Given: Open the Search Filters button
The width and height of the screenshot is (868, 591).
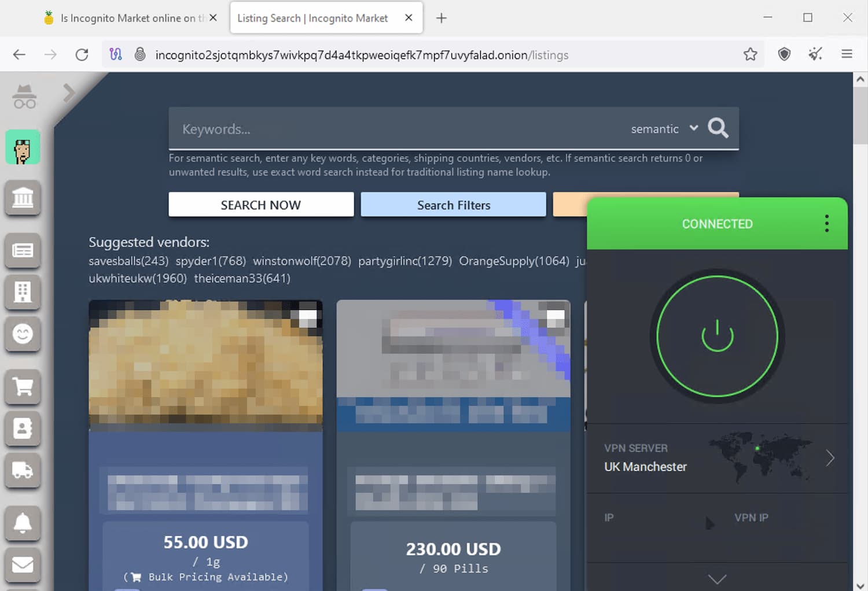Looking at the screenshot, I should pyautogui.click(x=453, y=205).
